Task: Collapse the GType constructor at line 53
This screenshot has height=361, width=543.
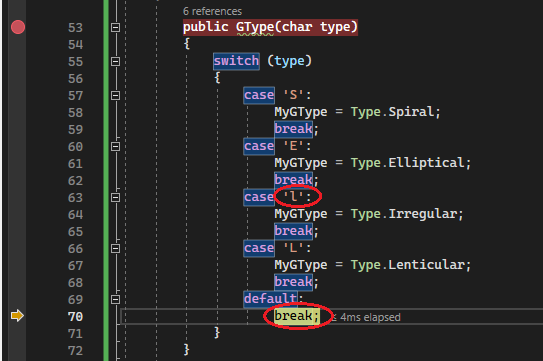Action: click(x=115, y=27)
